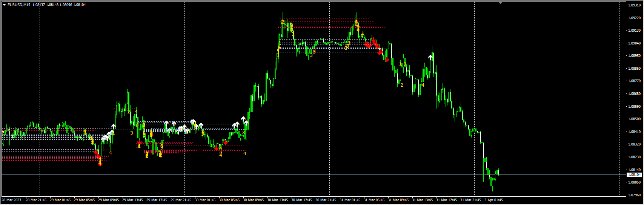Viewport: 644px width, 205px height.
Task: Click the 30 Mar 09:45 time axis label
Action: click(x=253, y=200)
